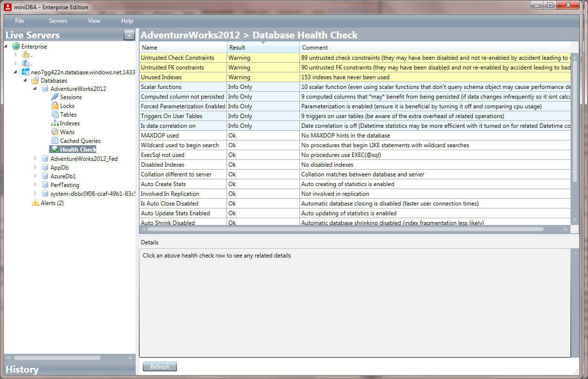Open the Waits clock icon
Image resolution: width=588 pixels, height=379 pixels.
54,132
